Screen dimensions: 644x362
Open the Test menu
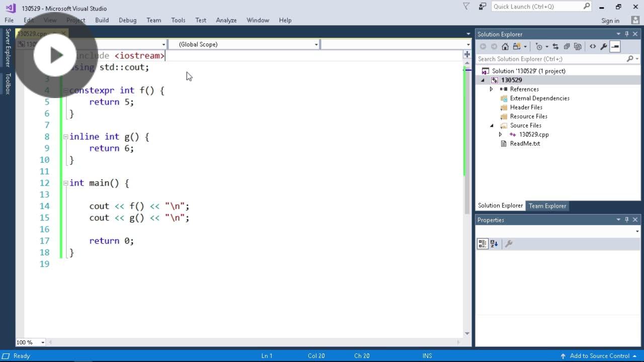click(x=201, y=20)
